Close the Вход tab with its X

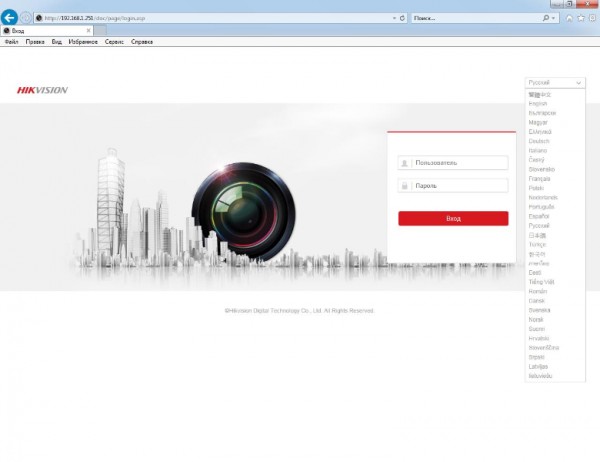[88, 31]
